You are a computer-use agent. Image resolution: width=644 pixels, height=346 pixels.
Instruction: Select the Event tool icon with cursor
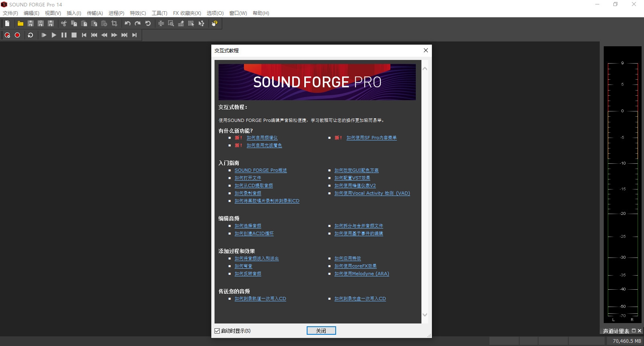(191, 23)
